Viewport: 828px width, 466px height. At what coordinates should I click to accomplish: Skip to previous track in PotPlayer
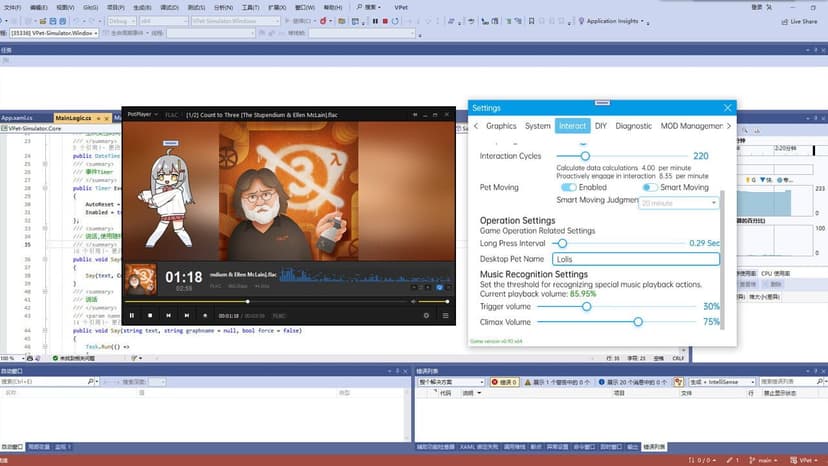[168, 315]
